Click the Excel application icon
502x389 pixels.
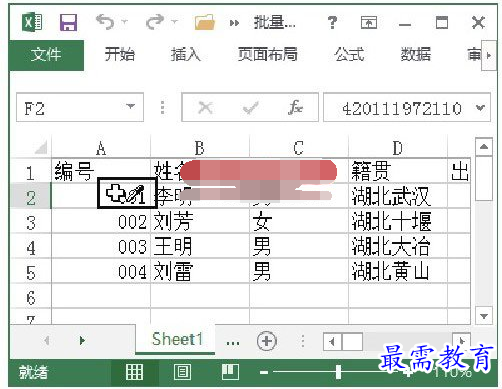click(x=32, y=22)
